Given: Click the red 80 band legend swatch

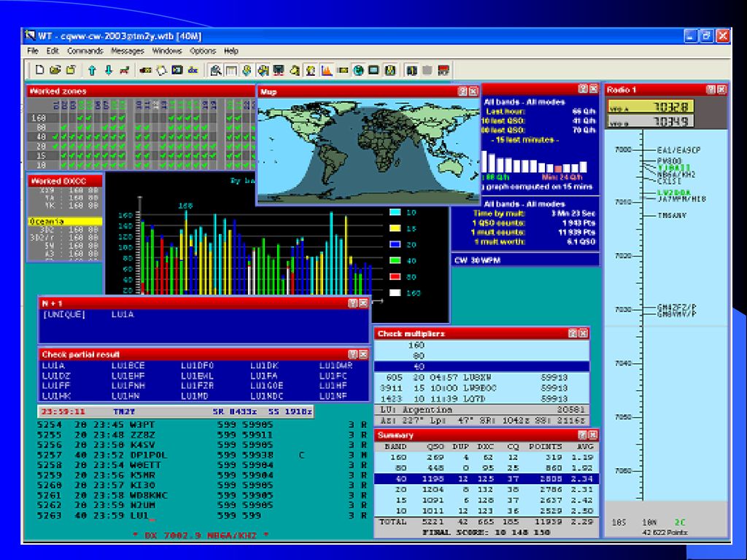Looking at the screenshot, I should 395,276.
